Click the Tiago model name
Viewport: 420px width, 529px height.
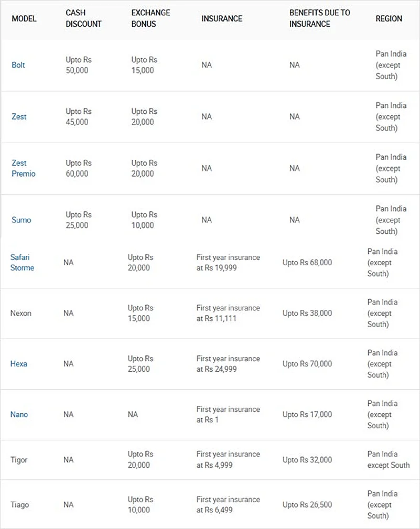[20, 505]
